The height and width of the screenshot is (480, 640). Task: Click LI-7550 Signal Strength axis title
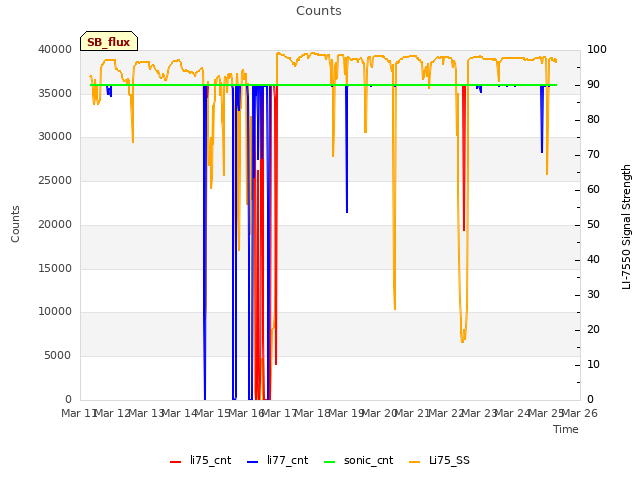[x=626, y=227]
